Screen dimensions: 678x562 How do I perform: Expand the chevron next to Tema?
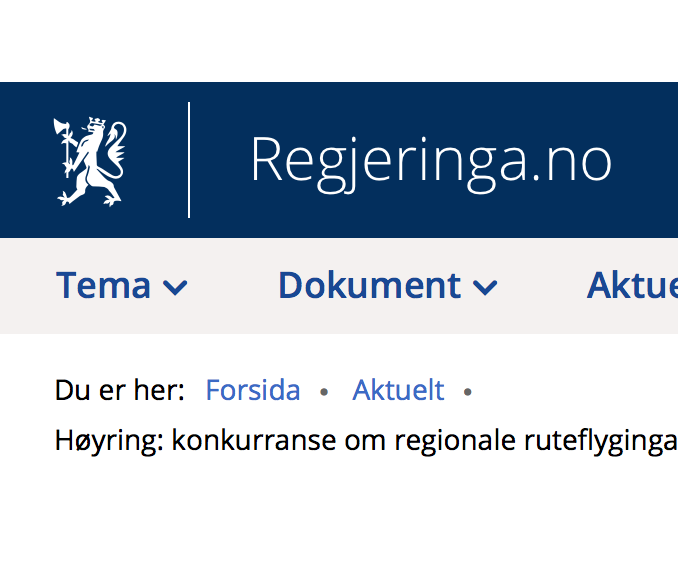175,287
